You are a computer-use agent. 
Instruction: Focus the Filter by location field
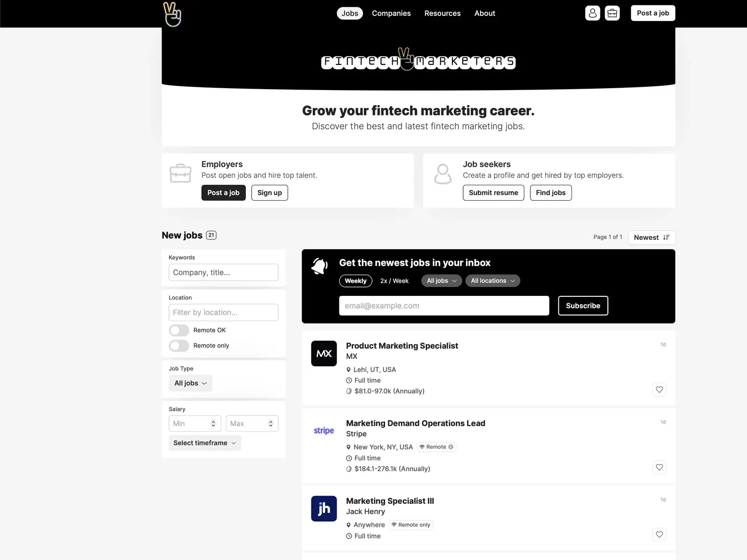(224, 313)
